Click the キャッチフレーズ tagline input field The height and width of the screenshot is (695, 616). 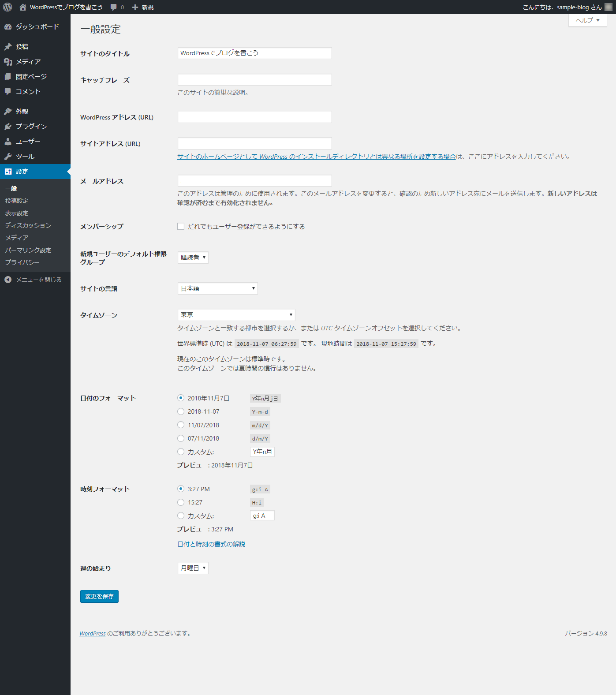click(254, 80)
